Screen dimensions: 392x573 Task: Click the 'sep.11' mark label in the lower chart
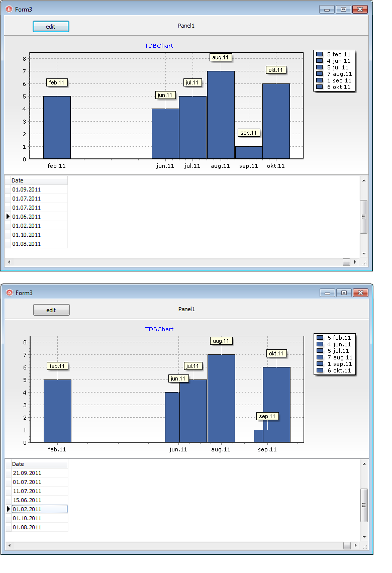pyautogui.click(x=267, y=416)
